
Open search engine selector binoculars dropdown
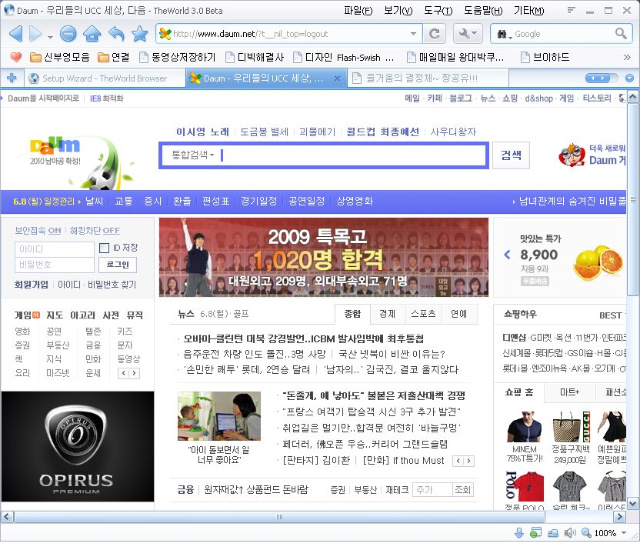click(x=504, y=34)
